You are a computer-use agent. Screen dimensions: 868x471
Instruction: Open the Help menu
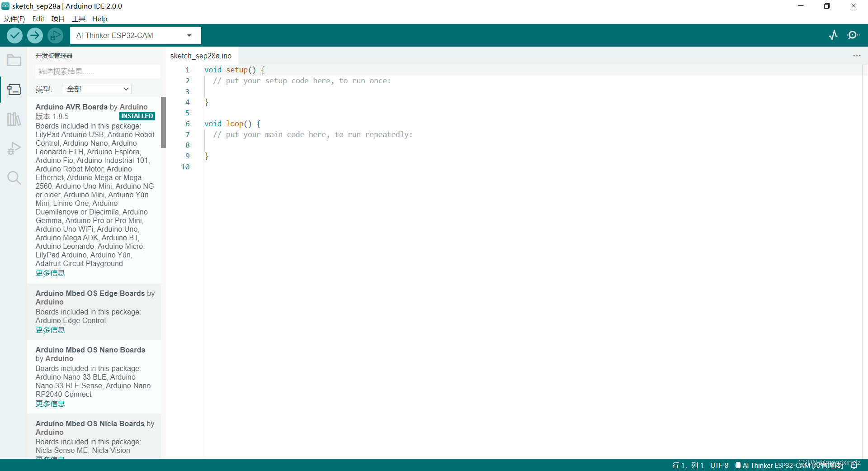[x=99, y=19]
